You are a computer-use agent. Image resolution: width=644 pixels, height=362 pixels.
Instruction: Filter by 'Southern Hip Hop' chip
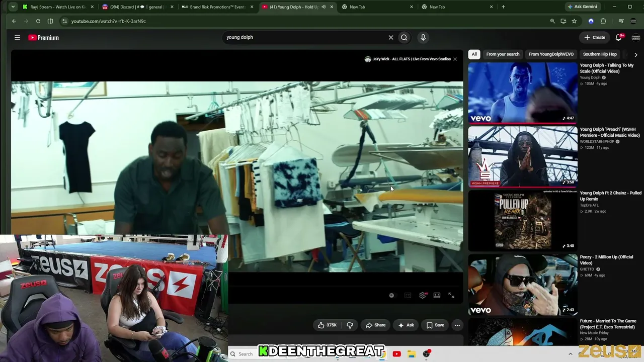coord(600,54)
